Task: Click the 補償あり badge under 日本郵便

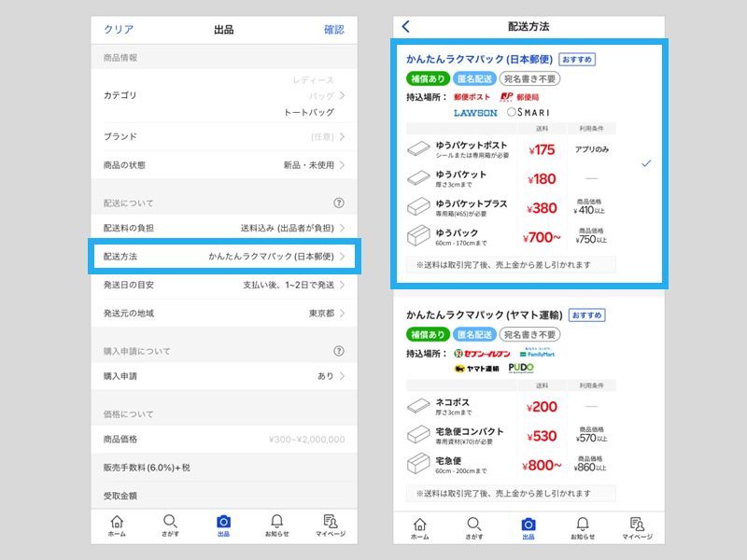Action: click(428, 78)
